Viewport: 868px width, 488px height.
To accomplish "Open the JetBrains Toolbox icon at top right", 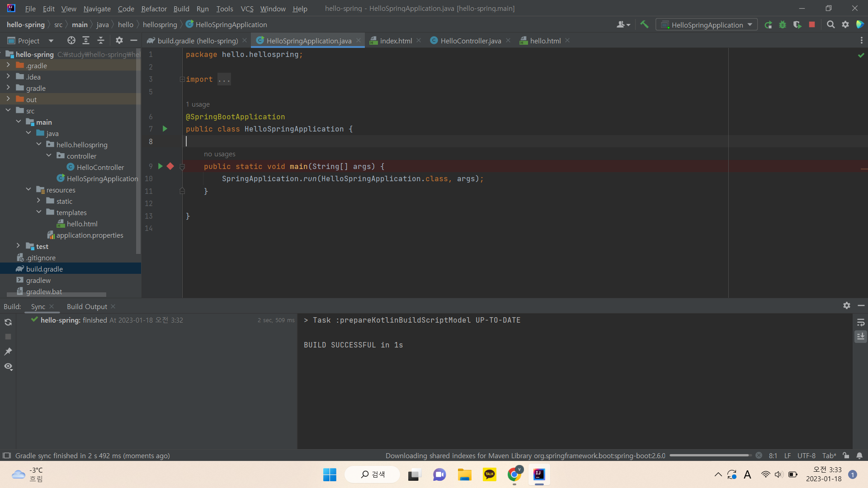I will tap(860, 25).
